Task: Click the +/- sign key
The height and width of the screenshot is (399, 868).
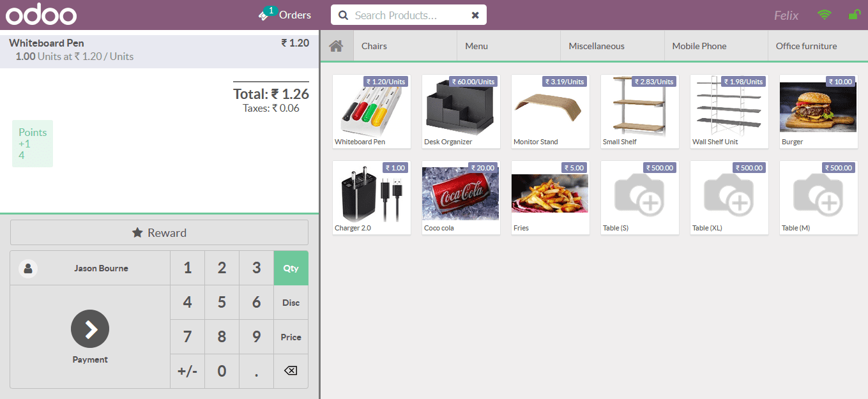Action: point(187,371)
